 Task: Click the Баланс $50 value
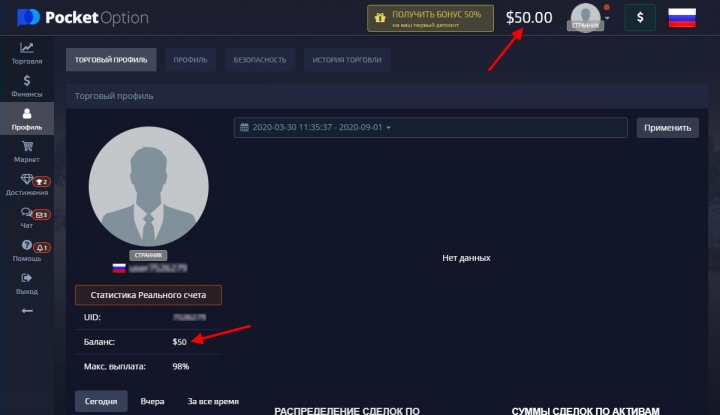(x=180, y=342)
